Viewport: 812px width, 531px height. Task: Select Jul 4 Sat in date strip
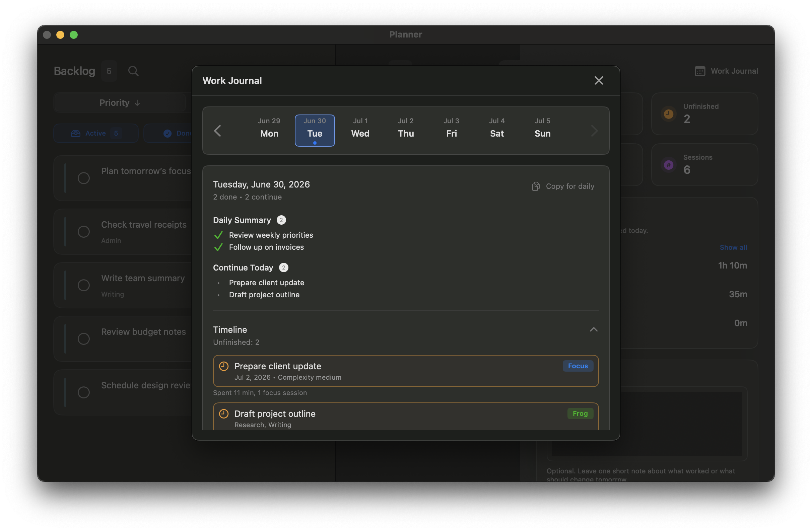[497, 131]
